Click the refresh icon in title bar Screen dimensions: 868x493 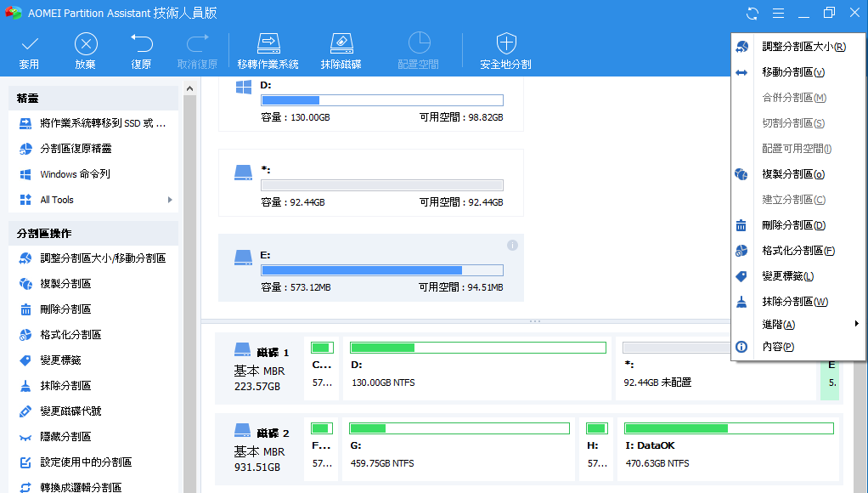[752, 14]
